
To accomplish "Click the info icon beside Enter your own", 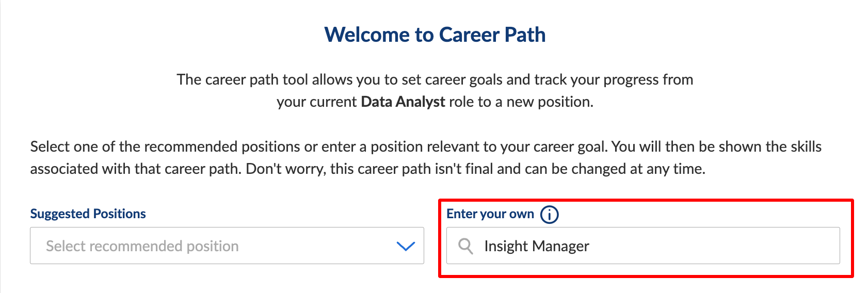I will point(549,214).
